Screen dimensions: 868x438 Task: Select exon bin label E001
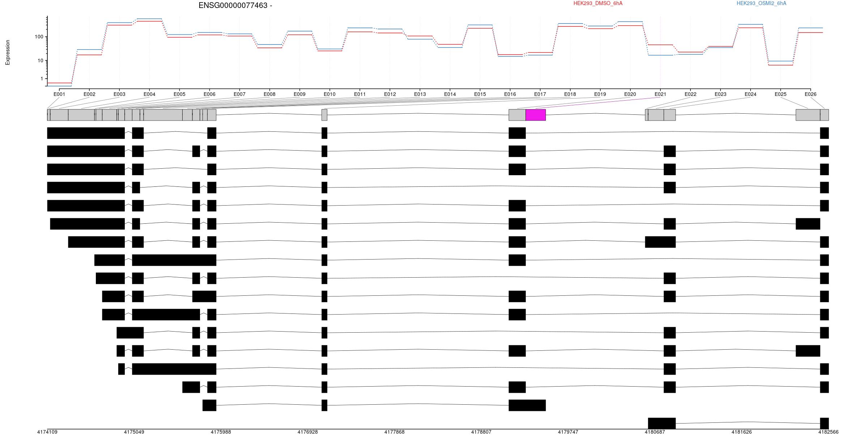(x=59, y=94)
